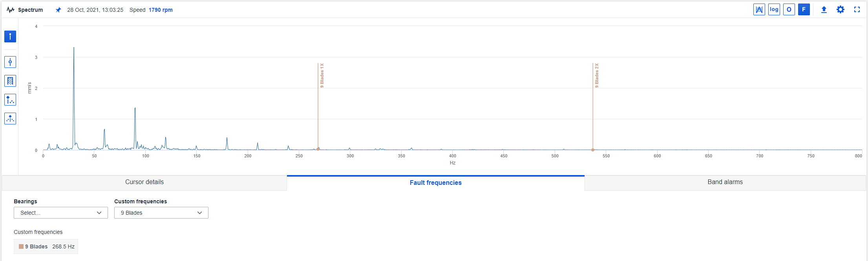Click the 9 Blades color swatch
Screen dimensions: 868x261
pyautogui.click(x=21, y=246)
